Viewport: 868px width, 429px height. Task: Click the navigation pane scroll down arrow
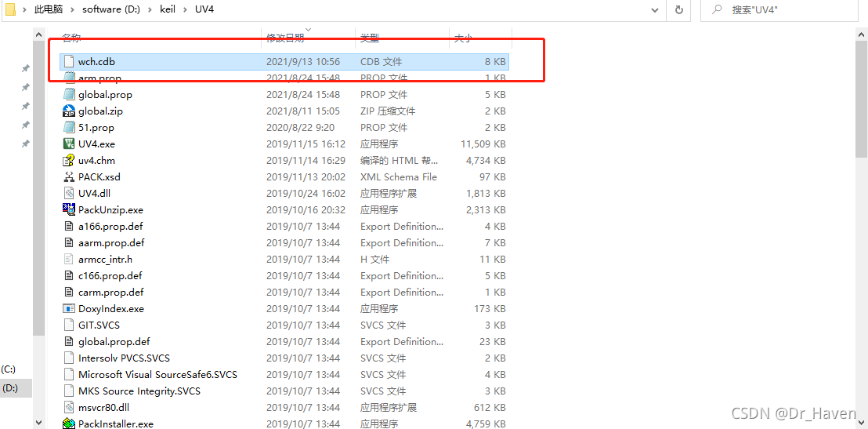[38, 423]
